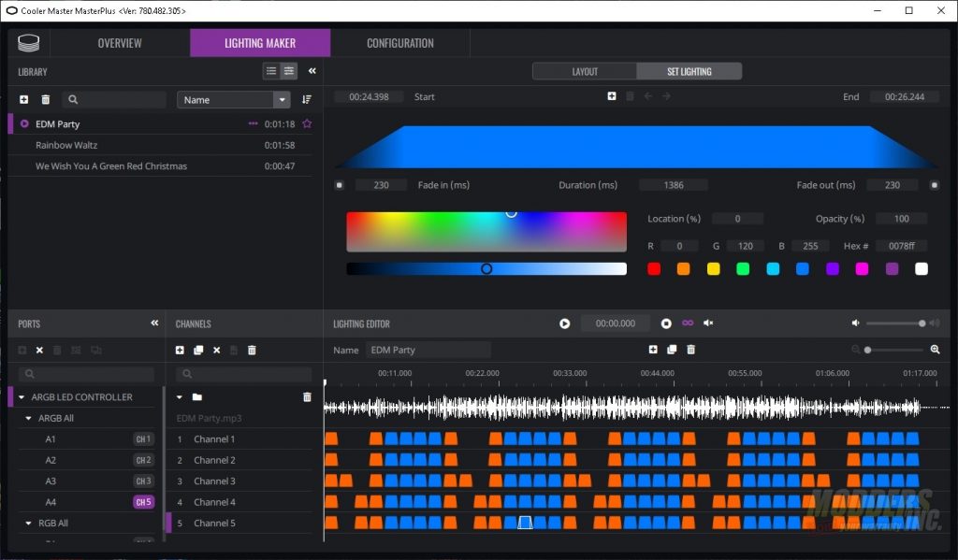Screen dimensions: 958x560
Task: Collapse the ARGB All group
Action: click(28, 418)
